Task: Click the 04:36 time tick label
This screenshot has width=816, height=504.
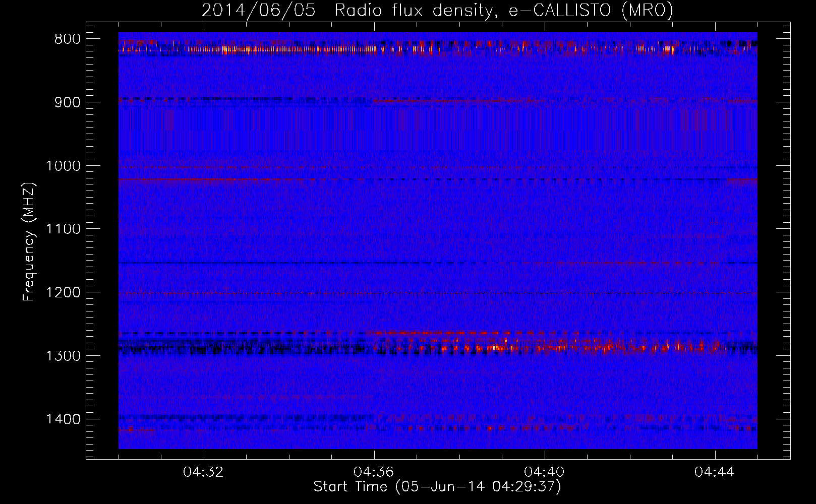Action: 374,472
